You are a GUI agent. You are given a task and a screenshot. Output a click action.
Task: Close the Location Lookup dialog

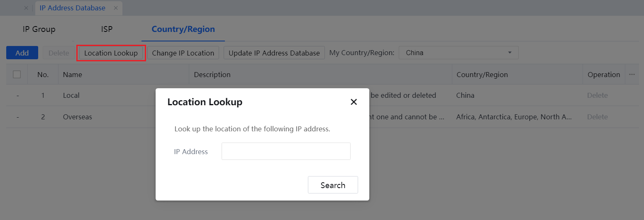(x=354, y=102)
